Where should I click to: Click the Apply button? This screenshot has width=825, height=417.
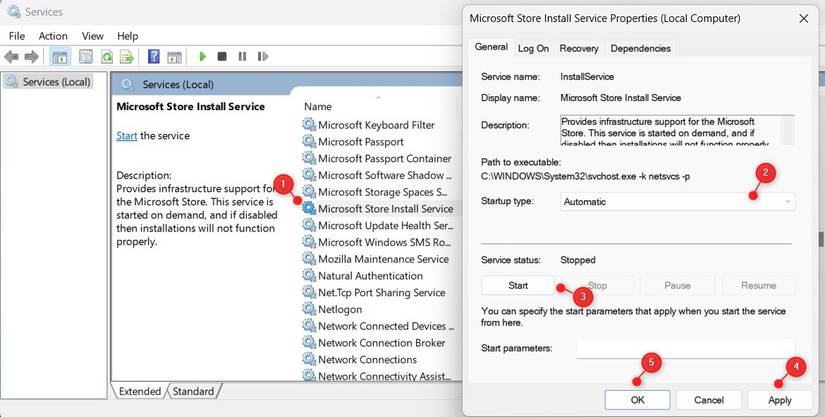pyautogui.click(x=779, y=400)
